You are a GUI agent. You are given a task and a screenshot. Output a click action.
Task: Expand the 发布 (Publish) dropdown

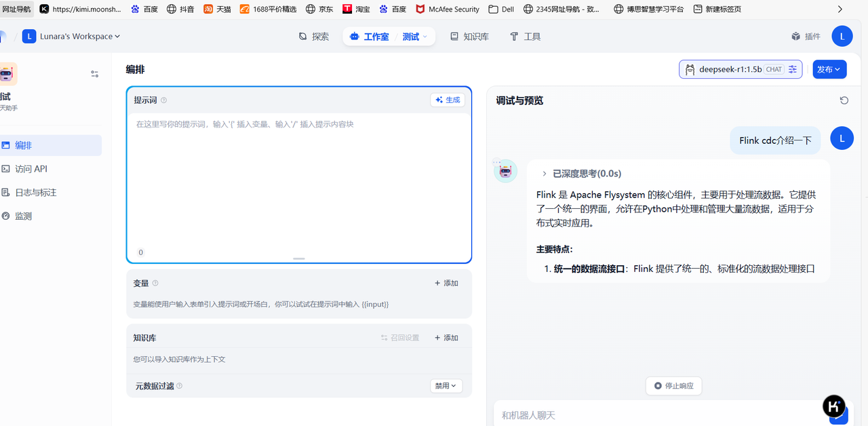tap(829, 69)
